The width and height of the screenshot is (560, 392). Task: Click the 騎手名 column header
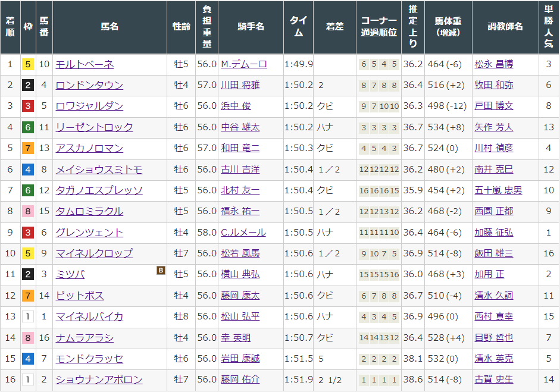pos(251,27)
